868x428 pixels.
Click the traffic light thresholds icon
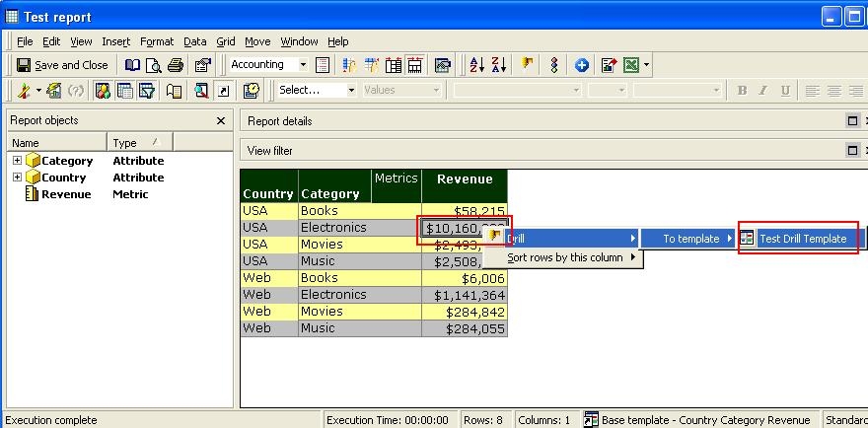click(x=554, y=65)
